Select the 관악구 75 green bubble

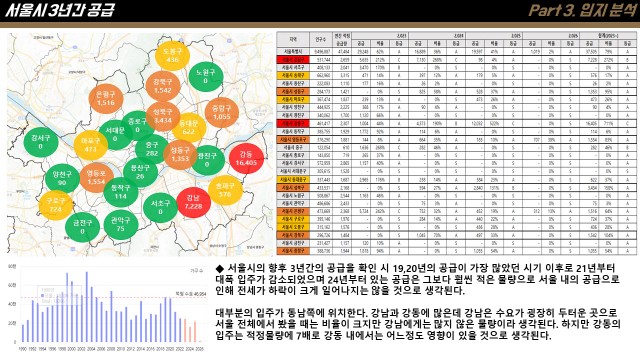pos(120,224)
